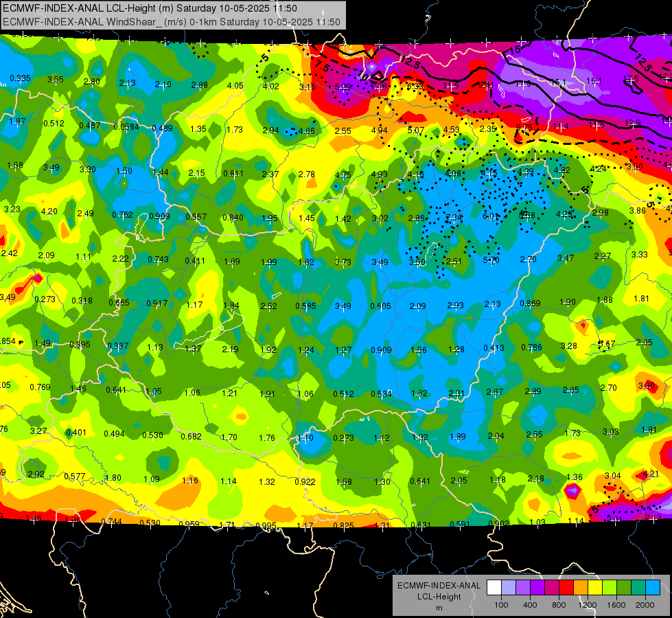Viewport: 672px width, 618px height.
Task: Click the wind shear value 0.786
Action: (x=531, y=347)
